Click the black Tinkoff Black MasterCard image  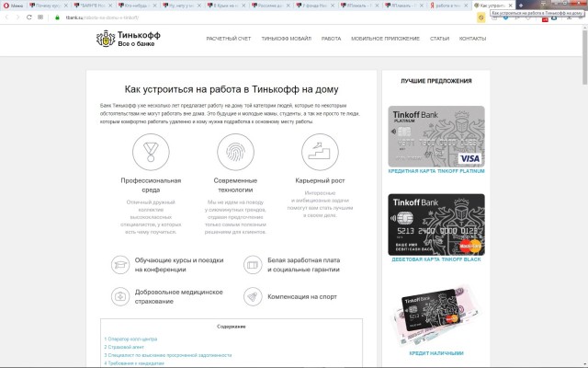point(436,224)
